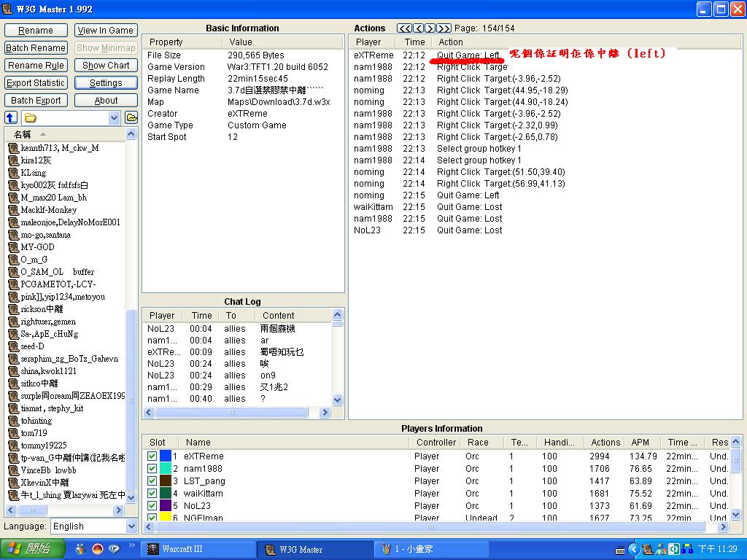Viewport: 747px width, 560px height.
Task: Go up one folder level
Action: [x=11, y=117]
